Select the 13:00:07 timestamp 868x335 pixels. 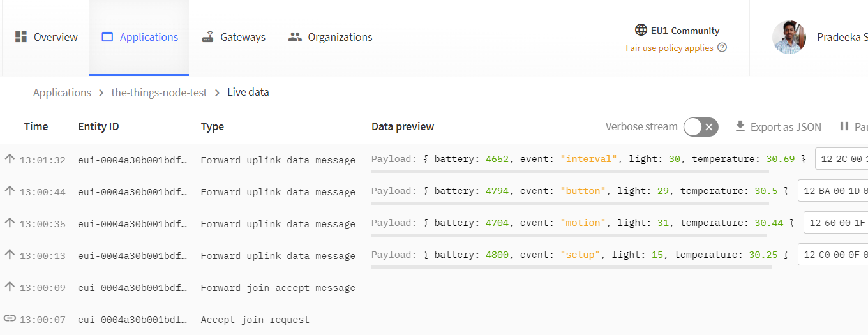click(43, 320)
